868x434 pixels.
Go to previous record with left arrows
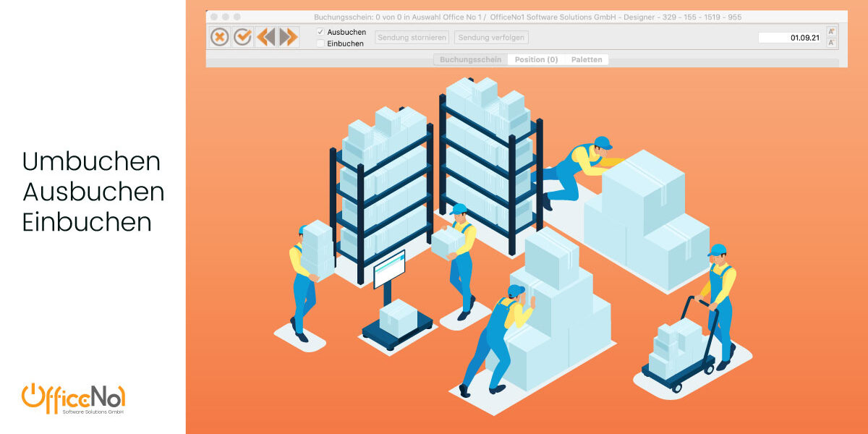265,37
